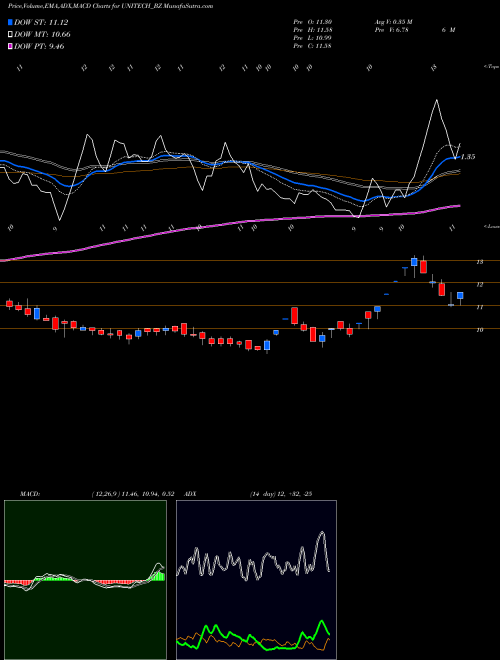Click the magenta DOW PT legend swatch
The image size is (500, 660).
[x=10, y=46]
